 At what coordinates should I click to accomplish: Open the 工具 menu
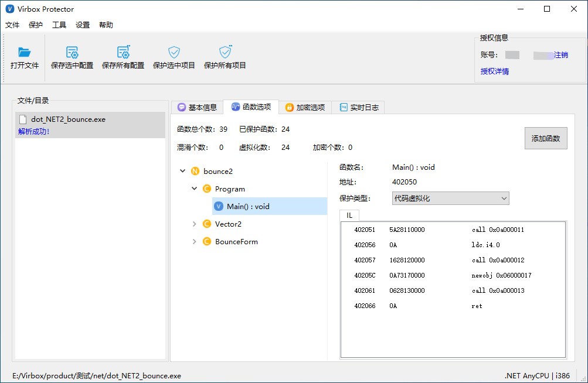tap(59, 25)
